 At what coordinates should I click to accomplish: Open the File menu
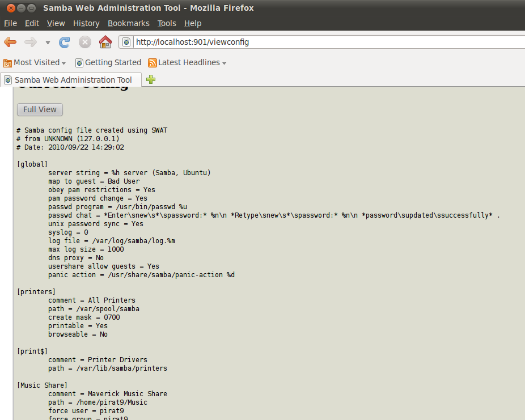10,23
